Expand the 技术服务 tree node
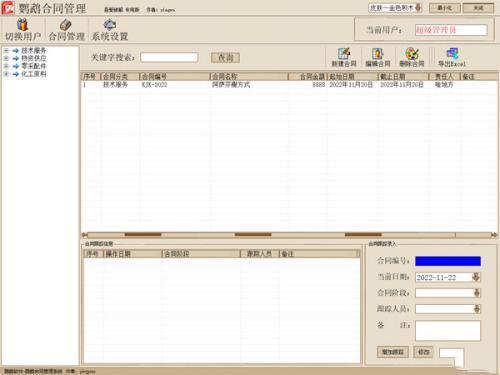The width and height of the screenshot is (500, 375). (x=6, y=51)
